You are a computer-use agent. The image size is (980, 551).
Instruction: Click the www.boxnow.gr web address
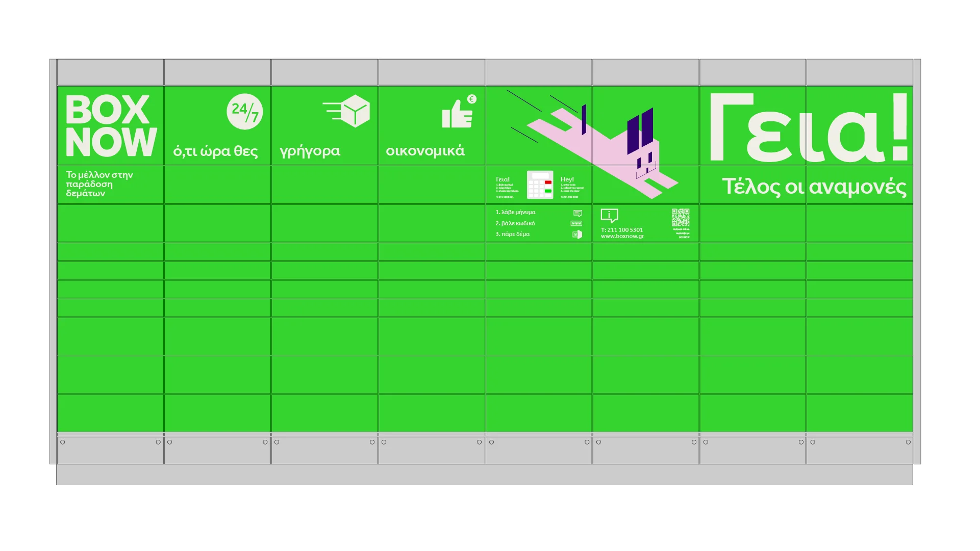tap(622, 237)
